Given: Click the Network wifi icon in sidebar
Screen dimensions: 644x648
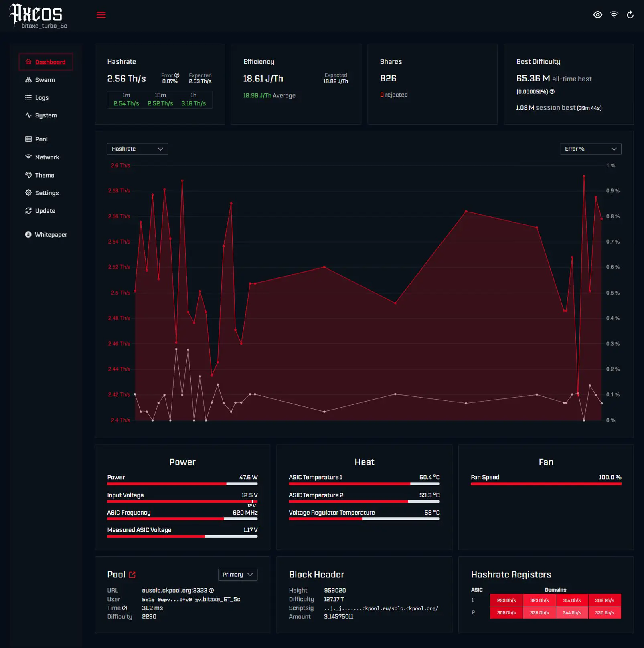Looking at the screenshot, I should (28, 157).
